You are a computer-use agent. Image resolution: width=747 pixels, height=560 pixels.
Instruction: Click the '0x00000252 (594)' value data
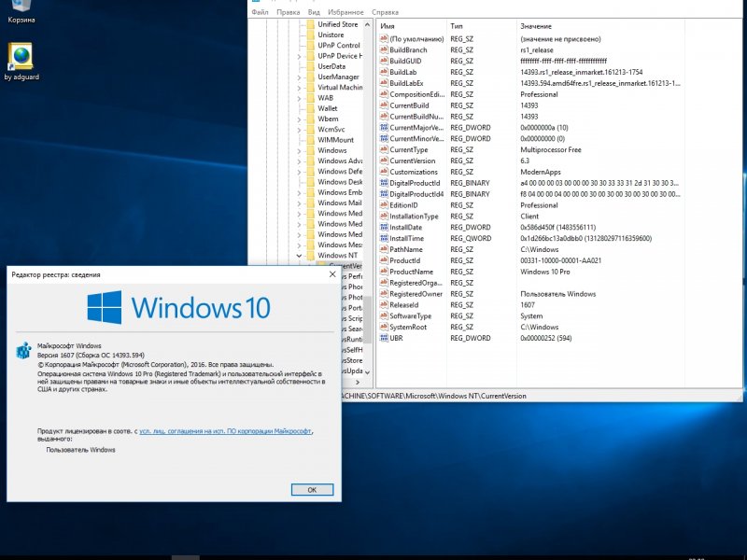coord(546,338)
